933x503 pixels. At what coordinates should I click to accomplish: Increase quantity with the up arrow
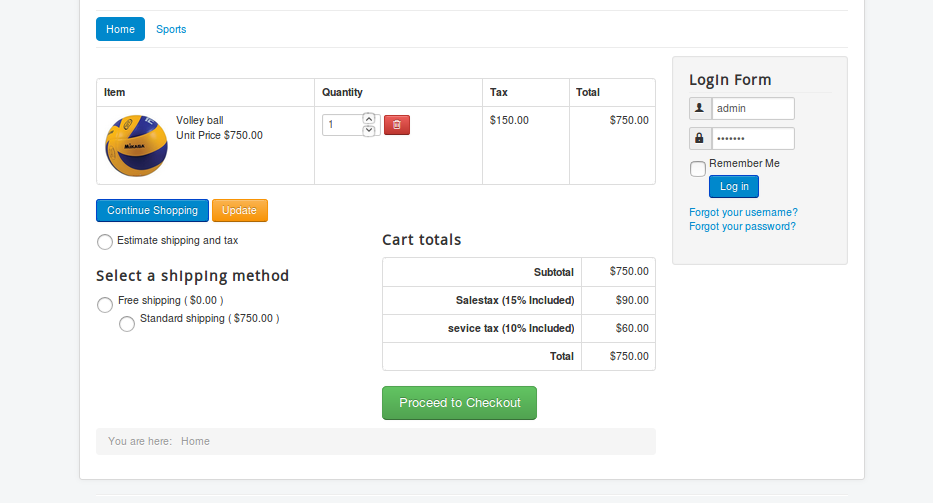coord(369,119)
